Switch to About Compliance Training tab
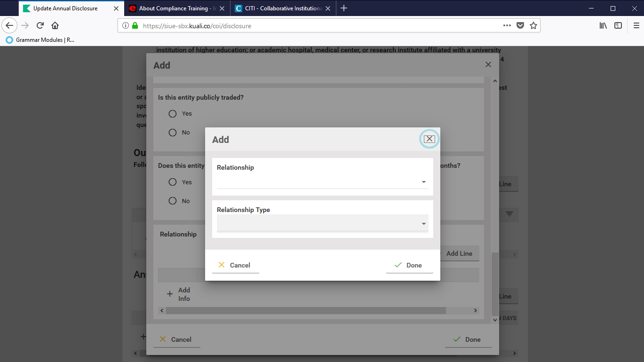This screenshot has width=644, height=362. pos(173,8)
